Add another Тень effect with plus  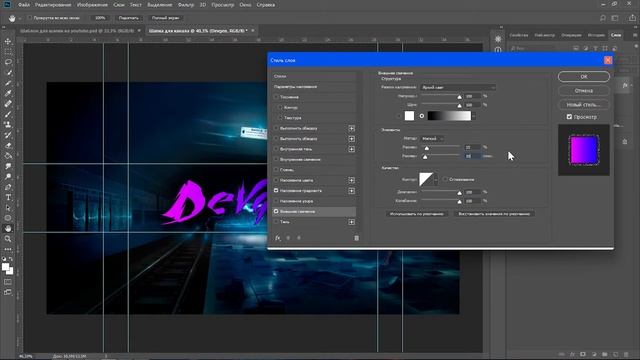pos(351,222)
